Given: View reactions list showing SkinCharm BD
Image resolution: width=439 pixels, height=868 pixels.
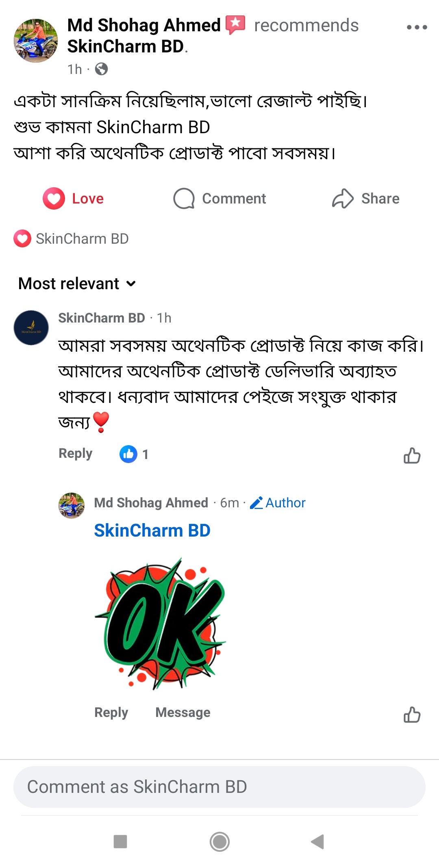Looking at the screenshot, I should [x=71, y=239].
